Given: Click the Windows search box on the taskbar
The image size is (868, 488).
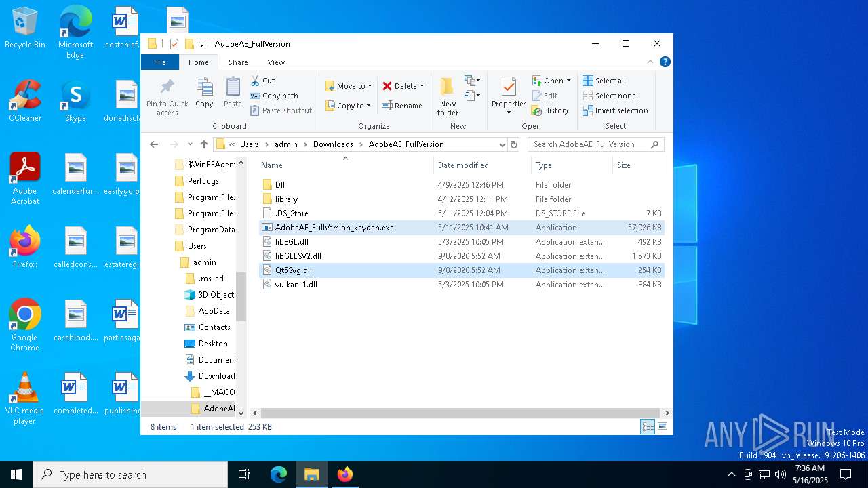Looking at the screenshot, I should [x=130, y=474].
